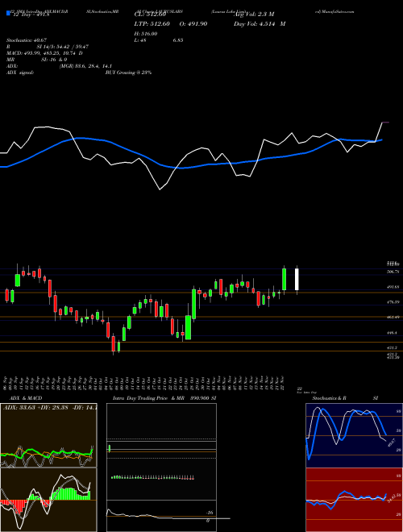
Task: Open the ADX indicator thumbnail chart
Action: click(x=48, y=435)
